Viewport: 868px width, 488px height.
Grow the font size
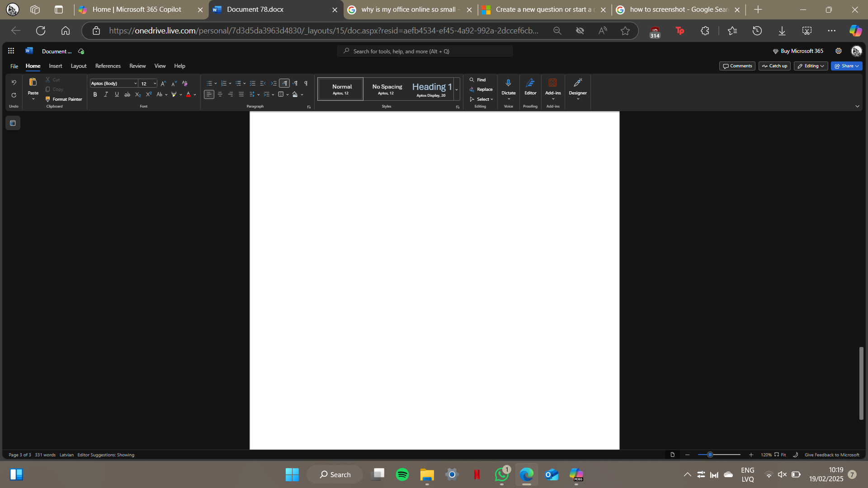click(x=163, y=83)
